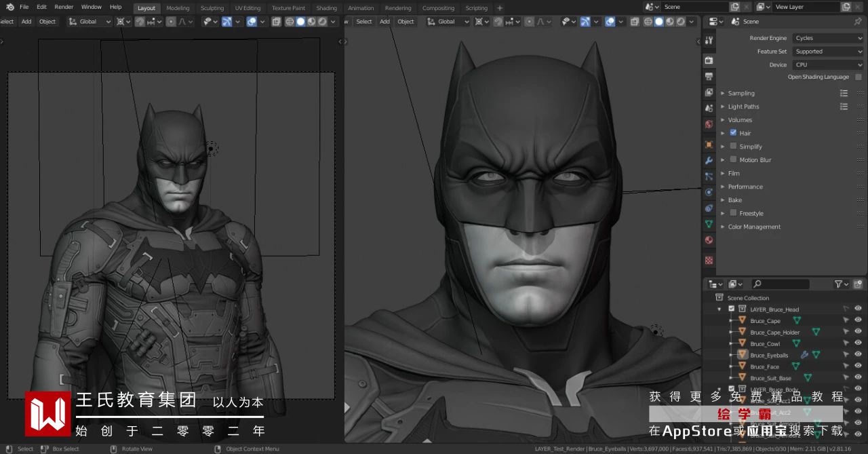
Task: Click the Blender logo menu icon
Action: (x=9, y=7)
